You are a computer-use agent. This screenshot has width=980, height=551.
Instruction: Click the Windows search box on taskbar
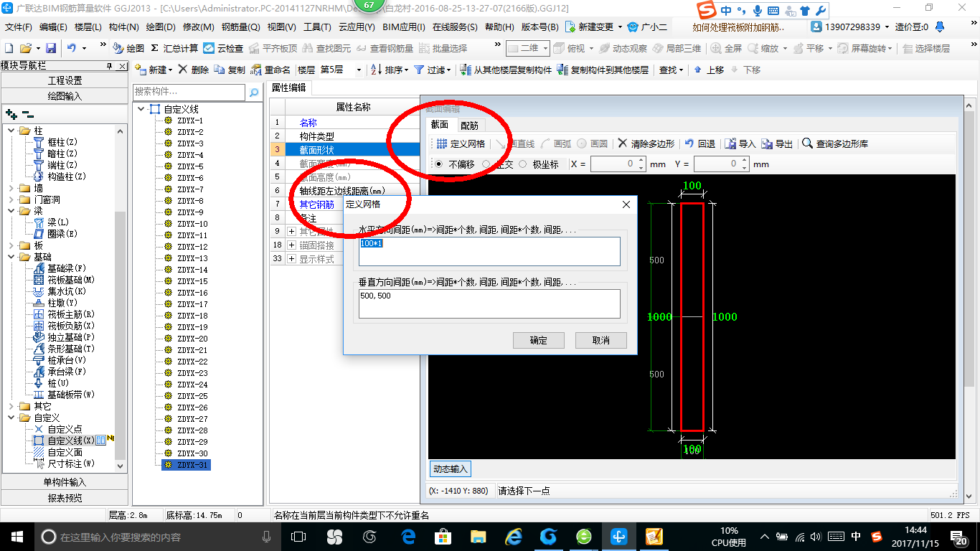point(156,537)
